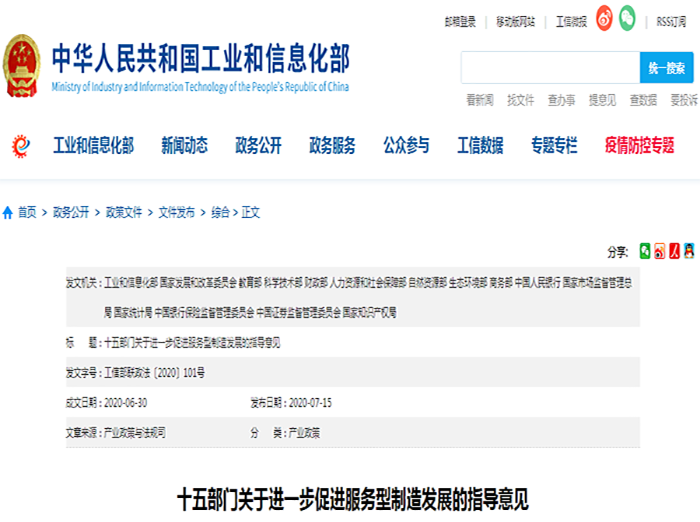Share article via Weibo share icon
700x522 pixels.
pos(660,249)
